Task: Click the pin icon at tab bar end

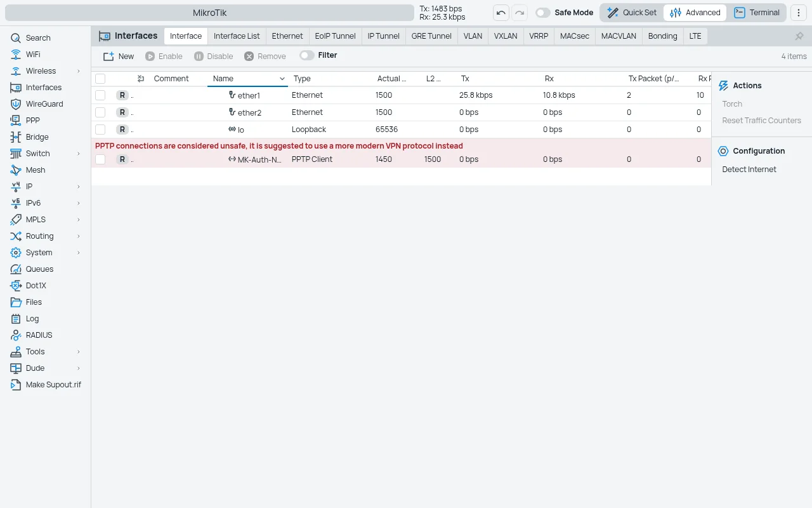Action: [x=799, y=36]
